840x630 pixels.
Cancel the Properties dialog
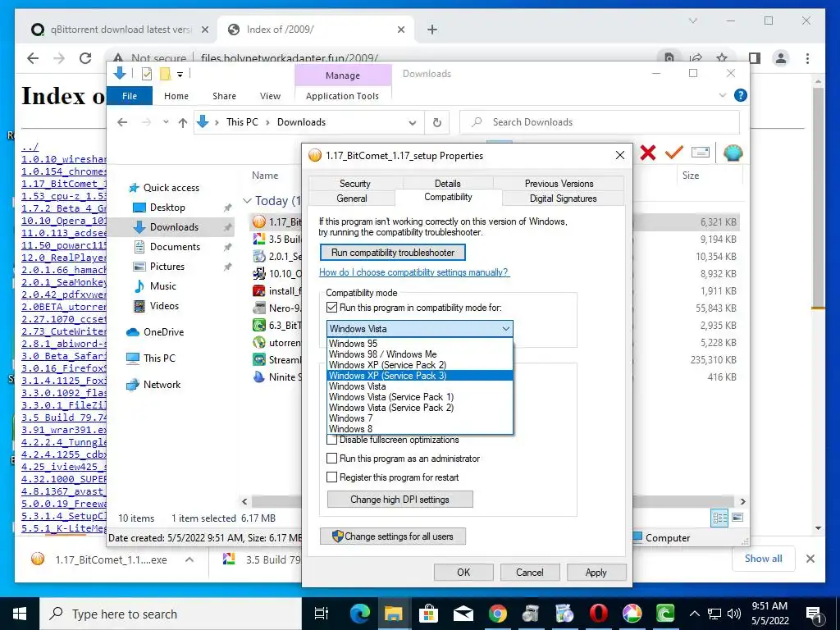click(x=529, y=572)
